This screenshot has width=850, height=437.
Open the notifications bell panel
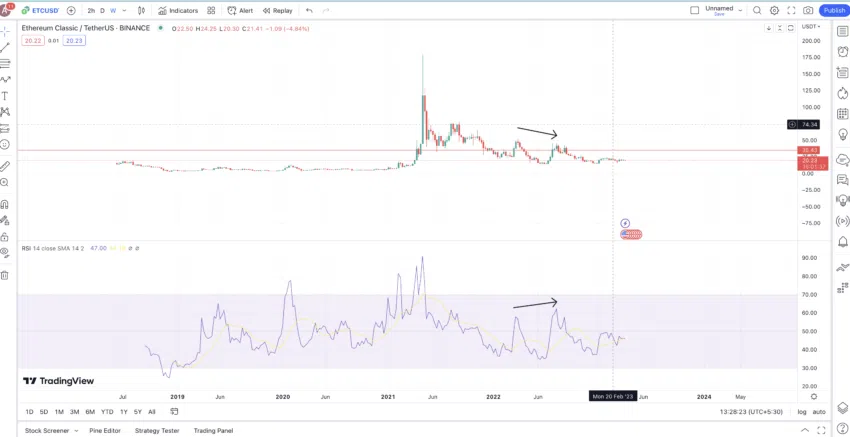(842, 241)
